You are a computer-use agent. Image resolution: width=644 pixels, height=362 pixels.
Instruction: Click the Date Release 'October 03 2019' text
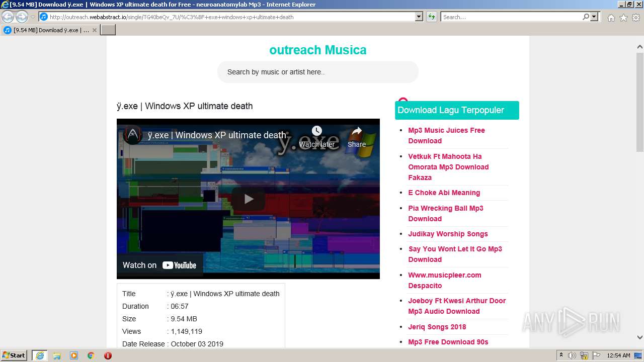[197, 344]
